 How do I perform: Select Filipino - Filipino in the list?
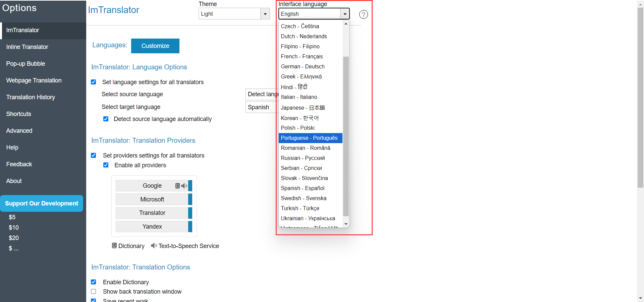311,46
